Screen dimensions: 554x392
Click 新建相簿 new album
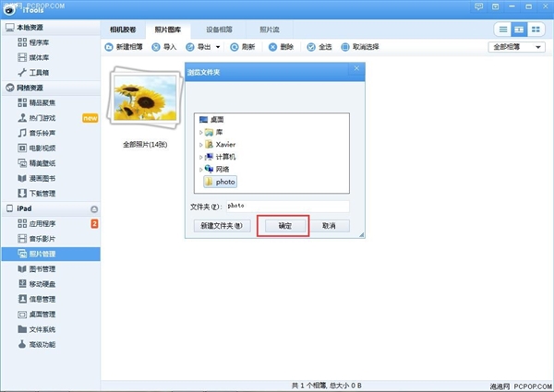tap(124, 47)
